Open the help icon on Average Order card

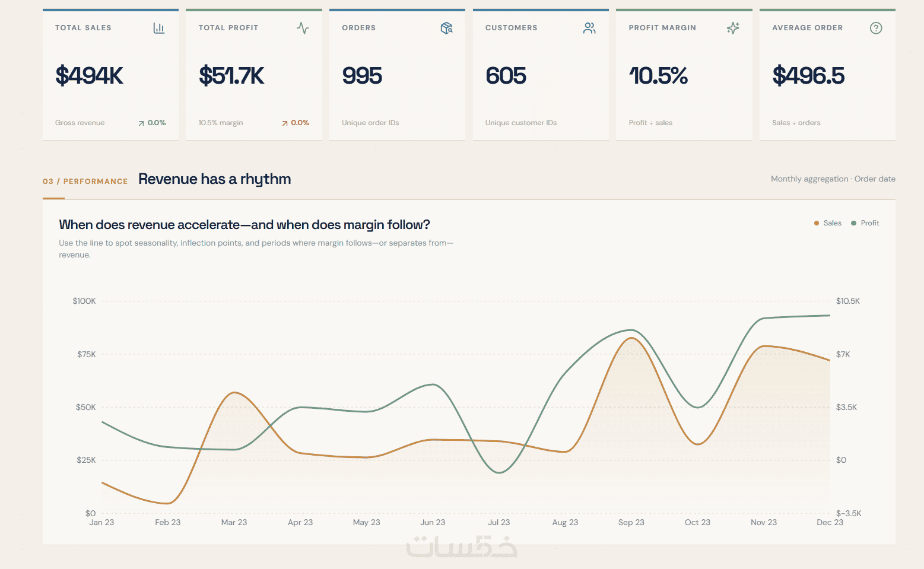pyautogui.click(x=876, y=28)
